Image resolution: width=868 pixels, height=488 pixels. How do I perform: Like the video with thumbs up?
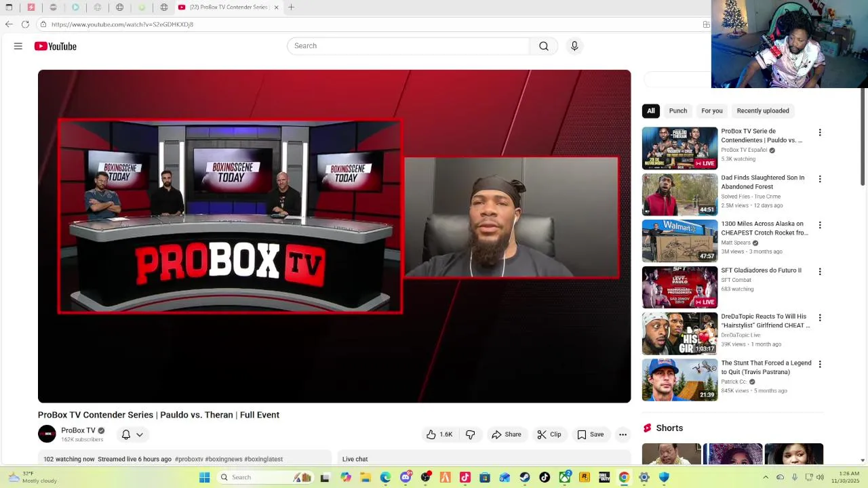[x=439, y=434]
